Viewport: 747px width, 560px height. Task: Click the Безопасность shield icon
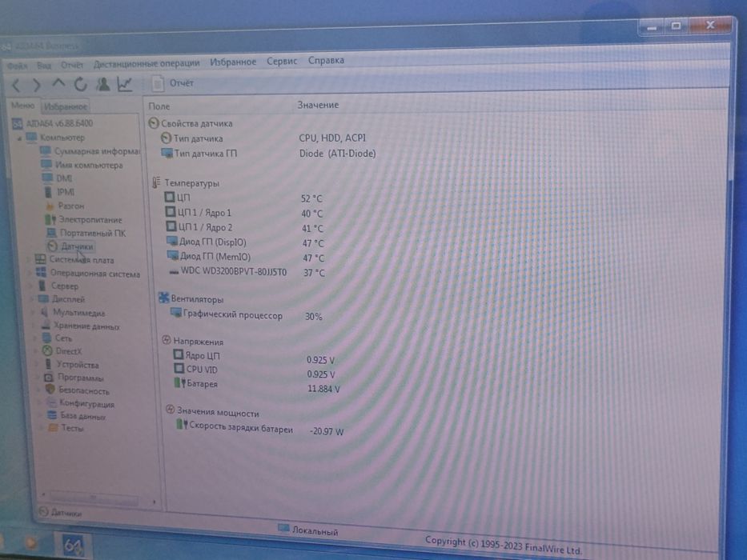pos(50,390)
